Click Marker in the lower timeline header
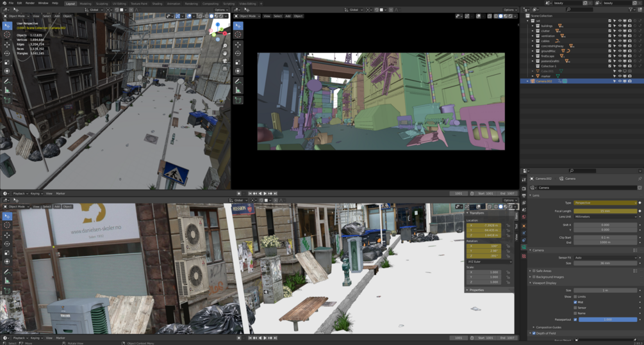The height and width of the screenshot is (345, 644). (x=60, y=338)
